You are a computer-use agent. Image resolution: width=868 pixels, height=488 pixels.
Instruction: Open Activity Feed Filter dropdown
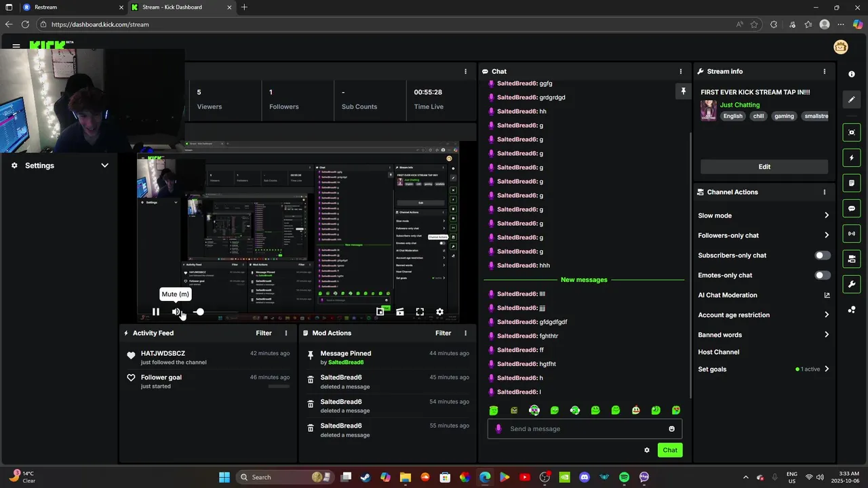264,333
